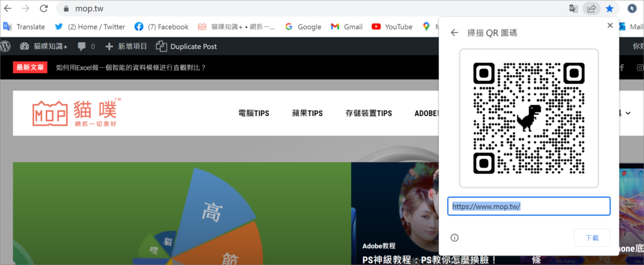This screenshot has width=644, height=265.
Task: Toggle the bookmark star for this page
Action: coord(610,9)
